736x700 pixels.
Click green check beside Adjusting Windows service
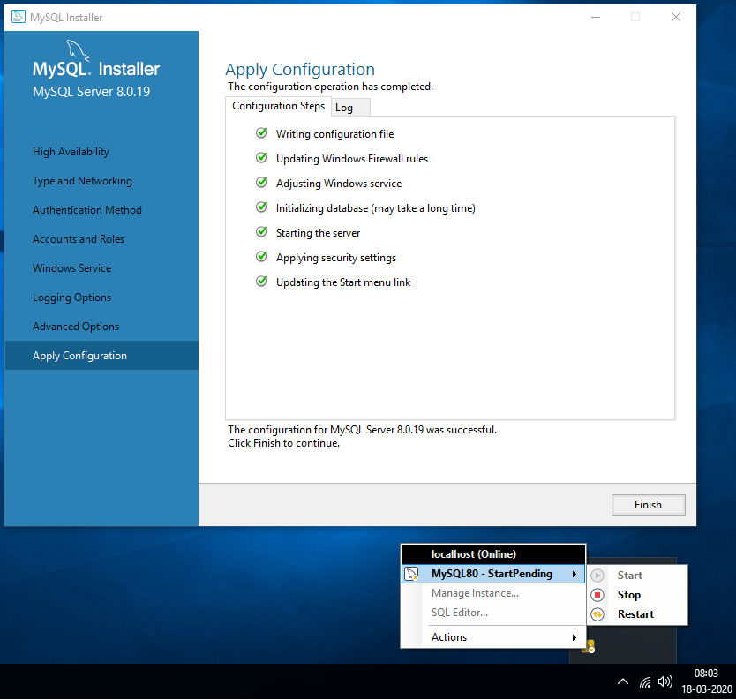click(x=261, y=183)
